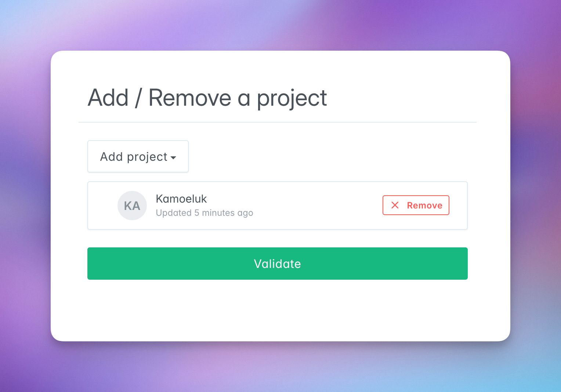
Task: Click the Add / Remove a project title
Action: [x=207, y=98]
